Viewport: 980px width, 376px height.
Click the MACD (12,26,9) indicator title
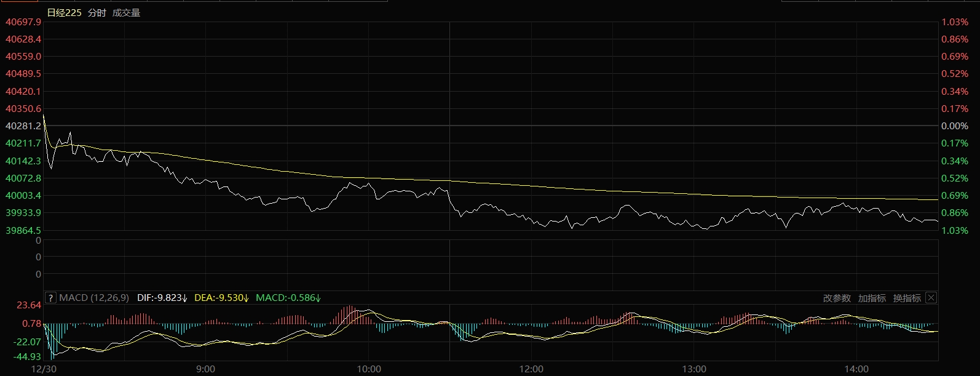pos(94,298)
